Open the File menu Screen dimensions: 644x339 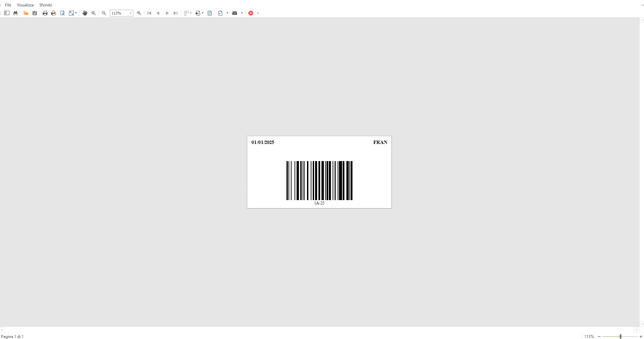[8, 5]
